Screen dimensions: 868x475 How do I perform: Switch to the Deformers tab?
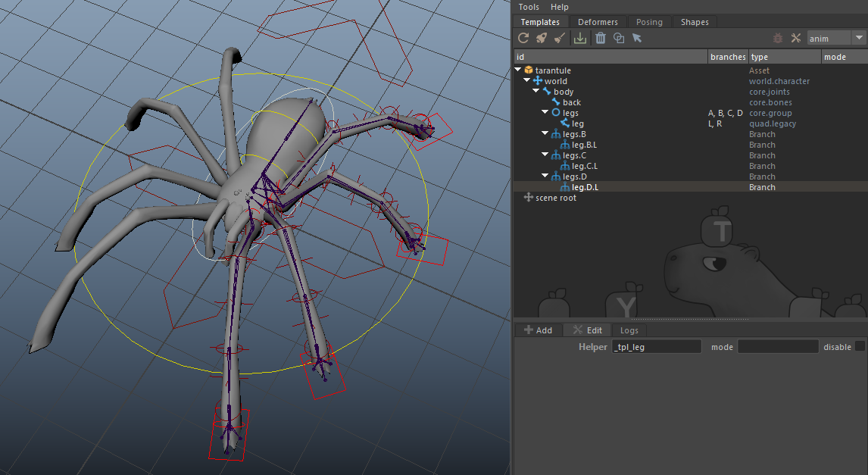598,22
